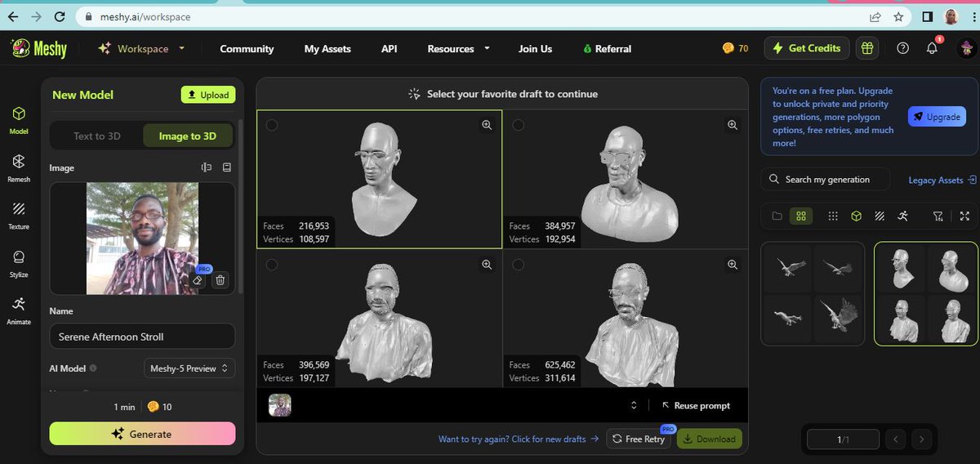Delete the uploaded image with trash icon
This screenshot has width=980, height=464.
click(x=220, y=280)
